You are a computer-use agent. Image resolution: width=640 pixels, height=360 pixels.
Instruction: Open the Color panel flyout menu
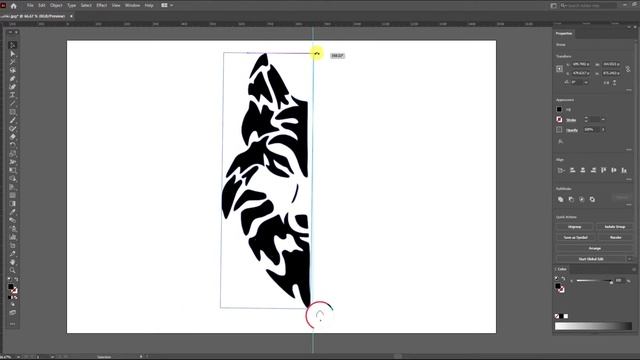pyautogui.click(x=634, y=269)
